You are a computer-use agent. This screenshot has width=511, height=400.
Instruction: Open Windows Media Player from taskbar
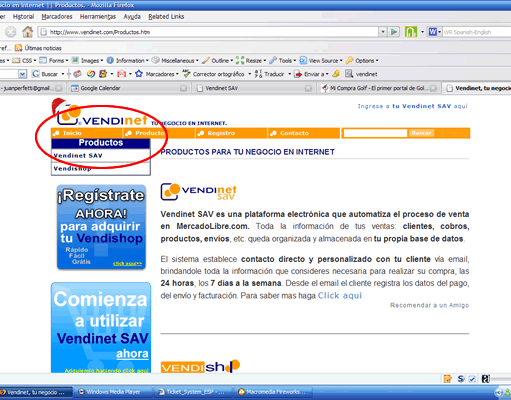tap(113, 392)
